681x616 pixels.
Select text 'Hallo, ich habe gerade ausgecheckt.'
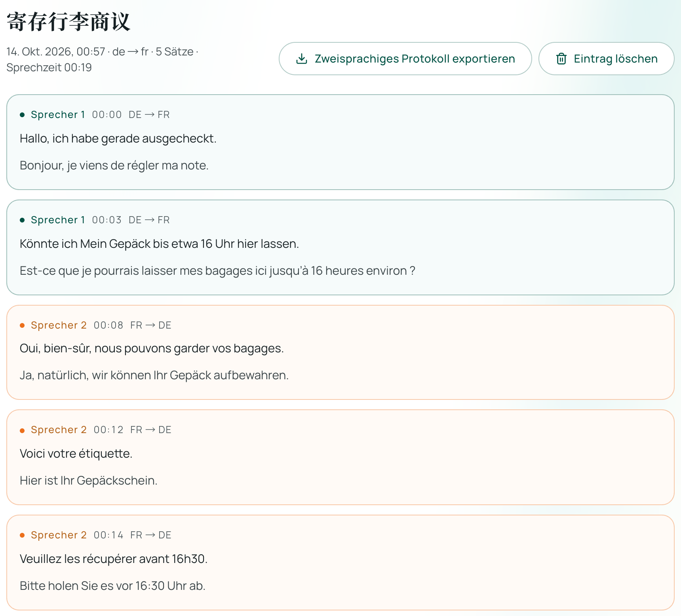click(x=118, y=139)
